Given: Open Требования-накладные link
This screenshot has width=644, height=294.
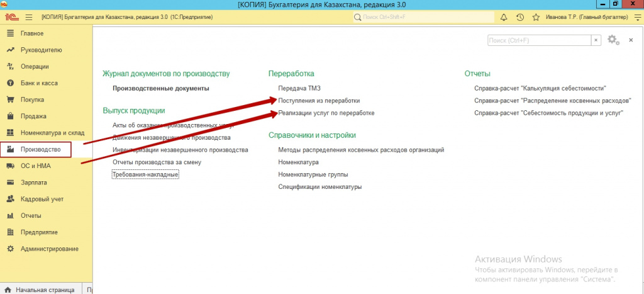Looking at the screenshot, I should (x=145, y=174).
